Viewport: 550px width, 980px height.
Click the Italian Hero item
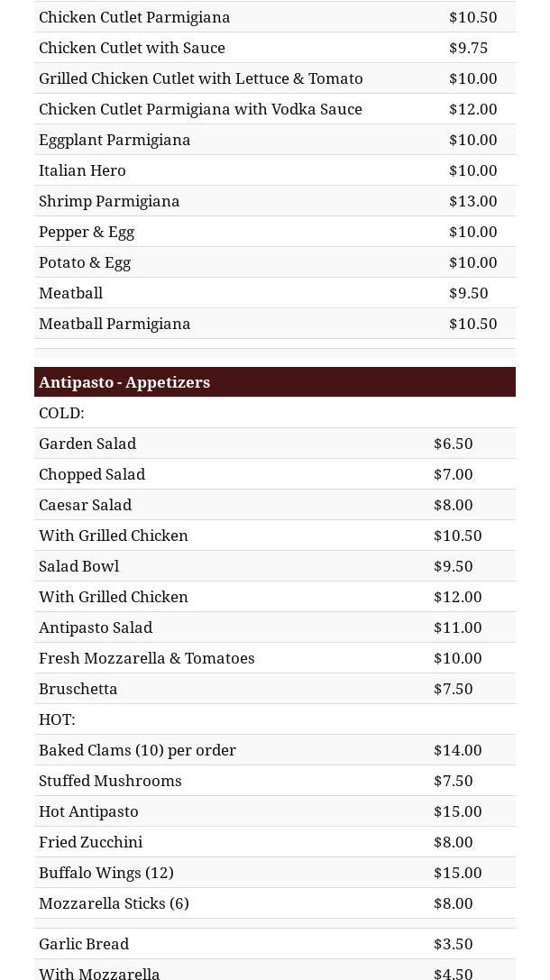82,170
